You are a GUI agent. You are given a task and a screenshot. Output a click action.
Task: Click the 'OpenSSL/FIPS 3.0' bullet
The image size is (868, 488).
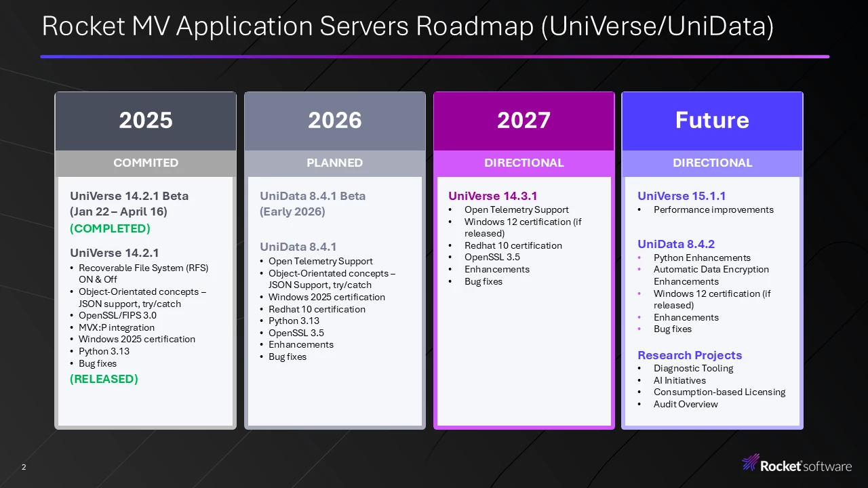click(117, 315)
